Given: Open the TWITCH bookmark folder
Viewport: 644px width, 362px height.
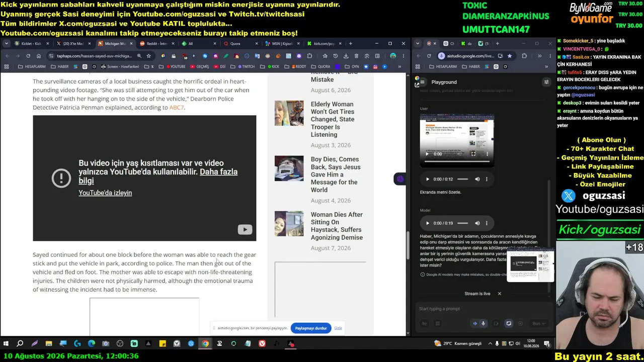Looking at the screenshot, I should tap(243, 66).
